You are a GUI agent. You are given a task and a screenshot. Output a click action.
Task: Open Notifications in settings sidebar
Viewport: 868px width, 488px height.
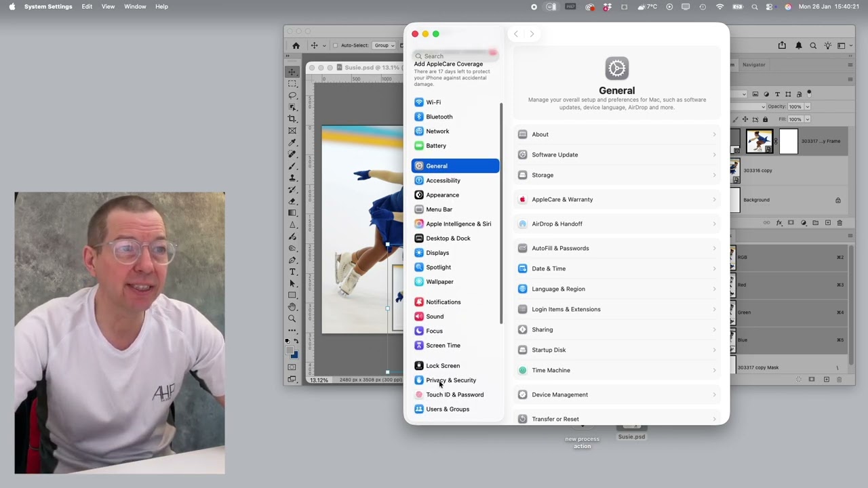click(x=455, y=302)
